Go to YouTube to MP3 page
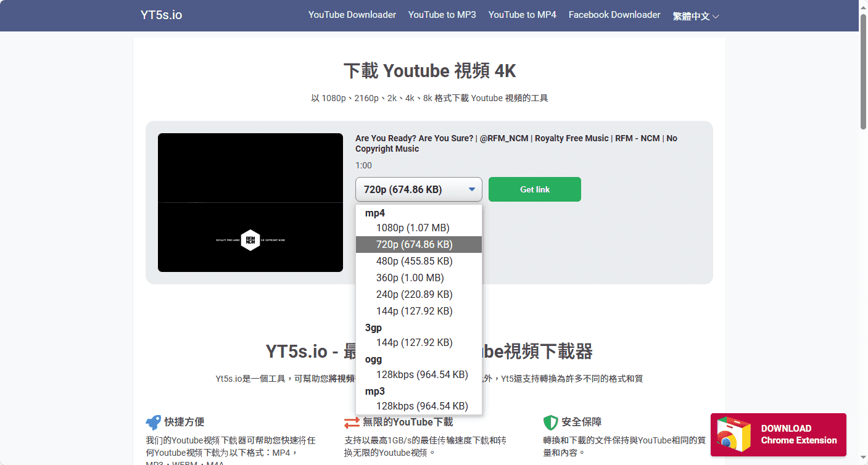The width and height of the screenshot is (868, 465). (442, 15)
